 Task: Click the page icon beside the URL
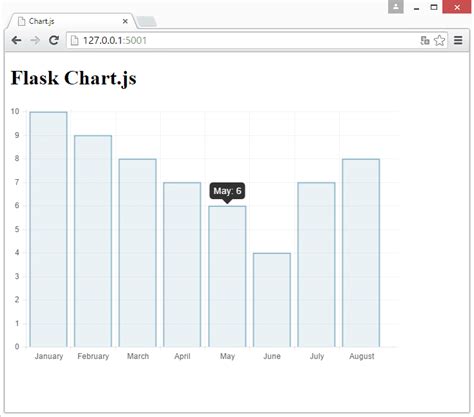point(75,41)
